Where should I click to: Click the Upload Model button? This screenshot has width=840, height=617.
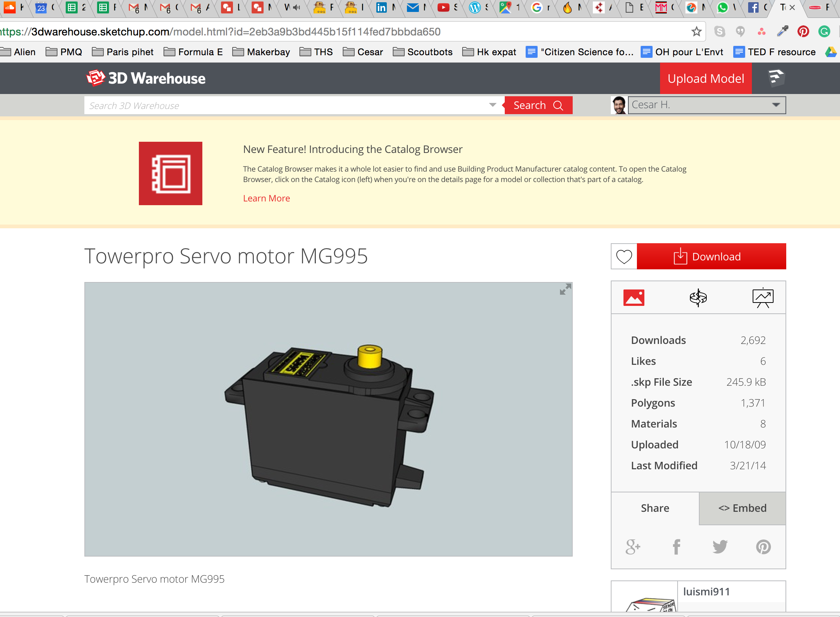pyautogui.click(x=706, y=78)
